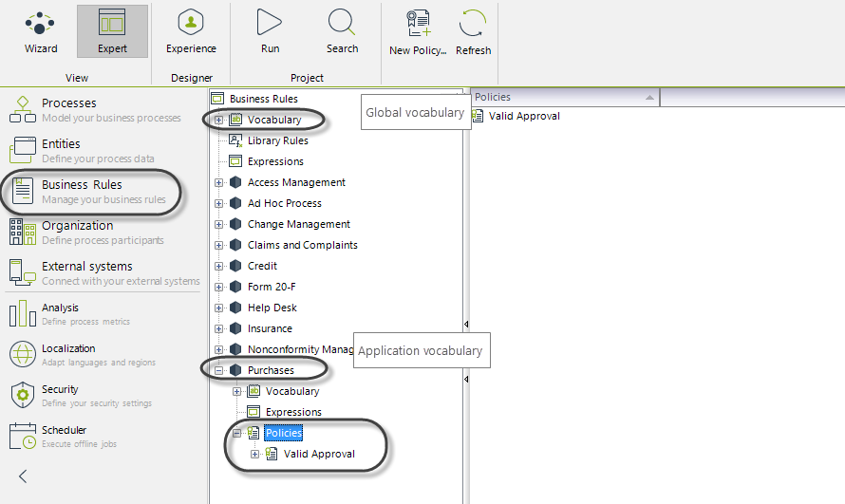Select Vocabulary label under Purchases
Screen dimensions: 845x504
(x=292, y=391)
